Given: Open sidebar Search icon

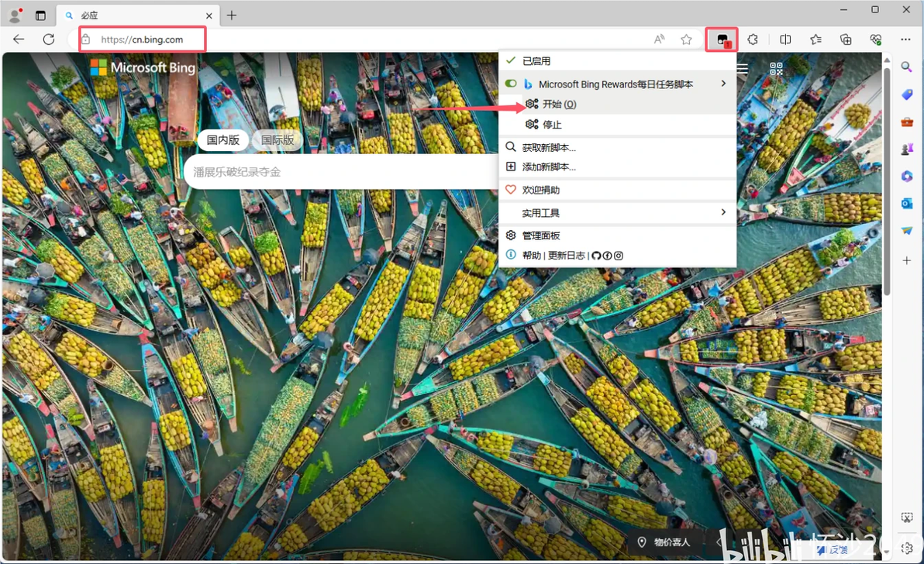Looking at the screenshot, I should point(906,67).
